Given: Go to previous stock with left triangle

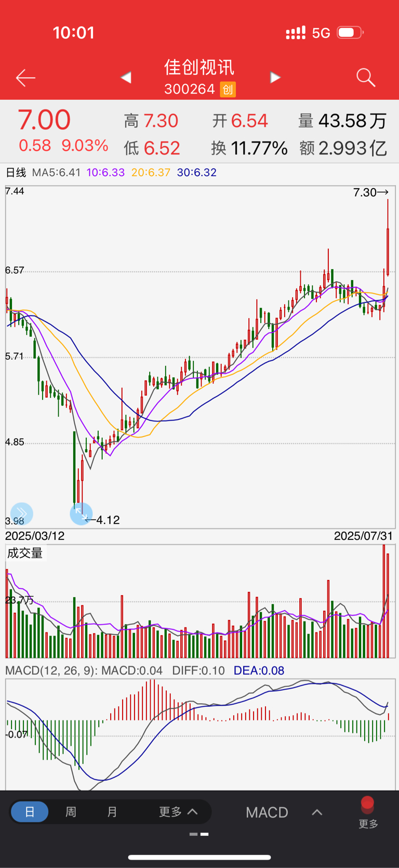Looking at the screenshot, I should 126,77.
